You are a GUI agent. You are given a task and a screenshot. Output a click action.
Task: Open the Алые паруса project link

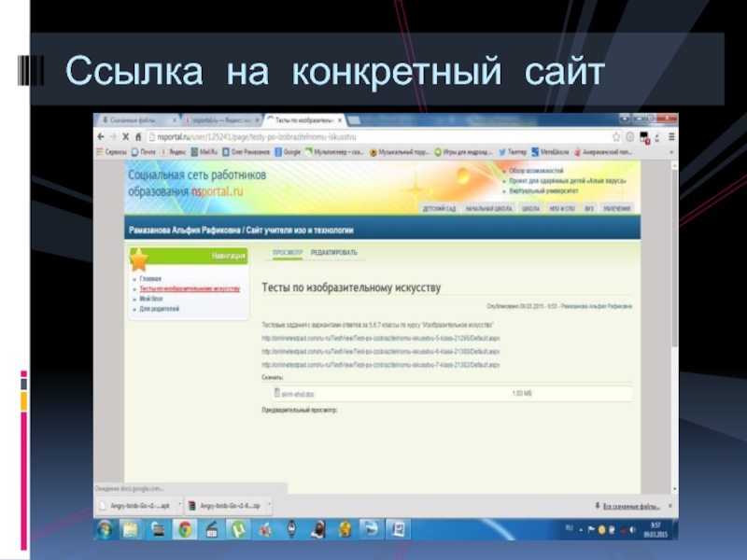coord(568,181)
